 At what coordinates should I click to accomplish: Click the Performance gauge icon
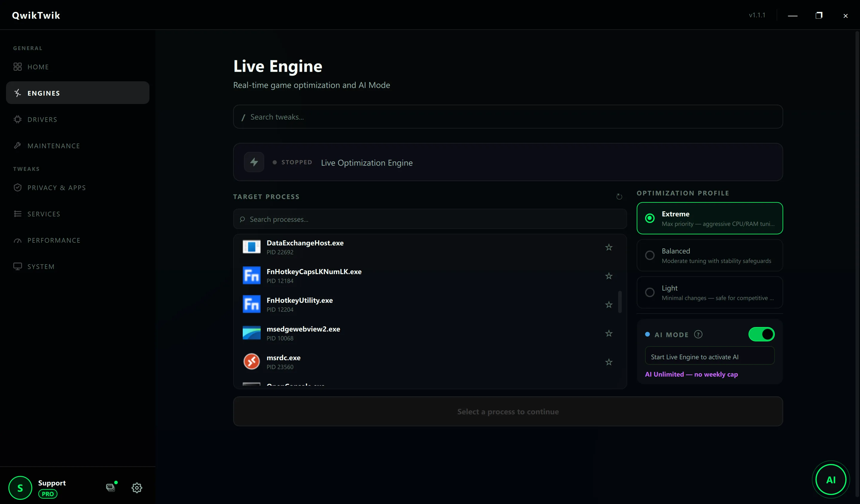pyautogui.click(x=17, y=240)
